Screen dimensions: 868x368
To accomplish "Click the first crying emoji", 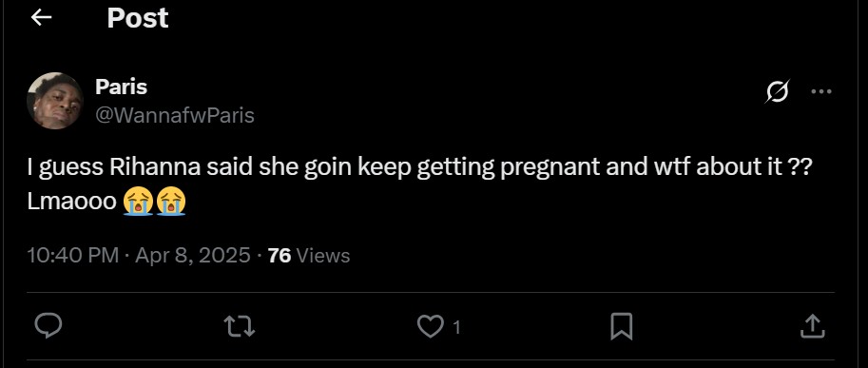I will coord(138,202).
